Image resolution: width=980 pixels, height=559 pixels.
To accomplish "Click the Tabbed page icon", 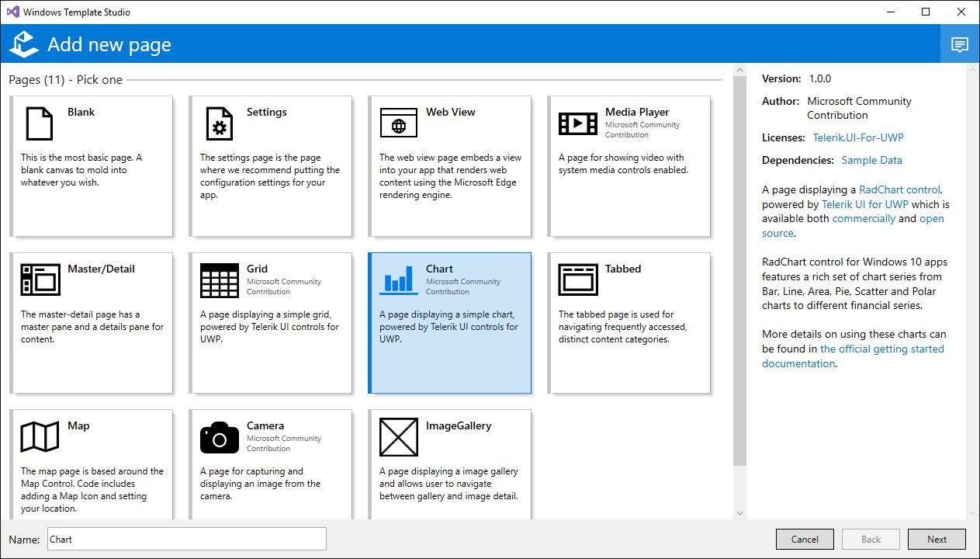I will [577, 279].
